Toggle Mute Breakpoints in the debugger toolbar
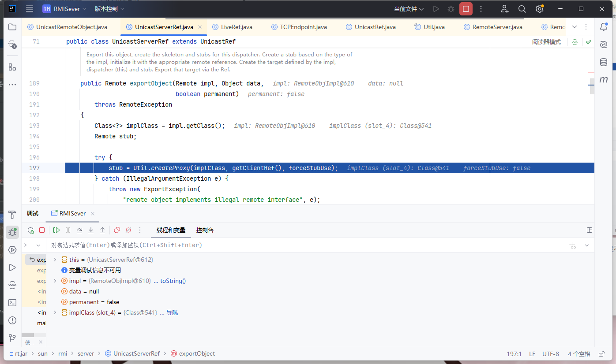The image size is (616, 364). click(128, 230)
